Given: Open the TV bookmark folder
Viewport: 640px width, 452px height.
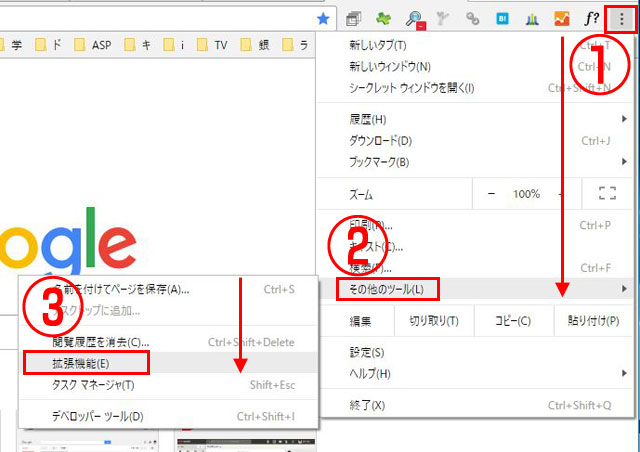Looking at the screenshot, I should click(x=212, y=45).
